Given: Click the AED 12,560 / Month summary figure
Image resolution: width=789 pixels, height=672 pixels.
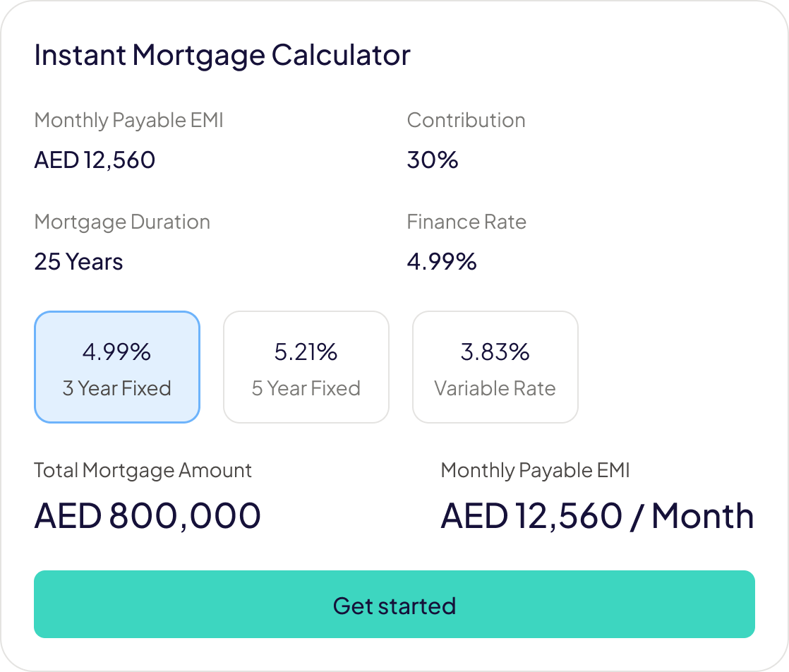Looking at the screenshot, I should [x=597, y=516].
